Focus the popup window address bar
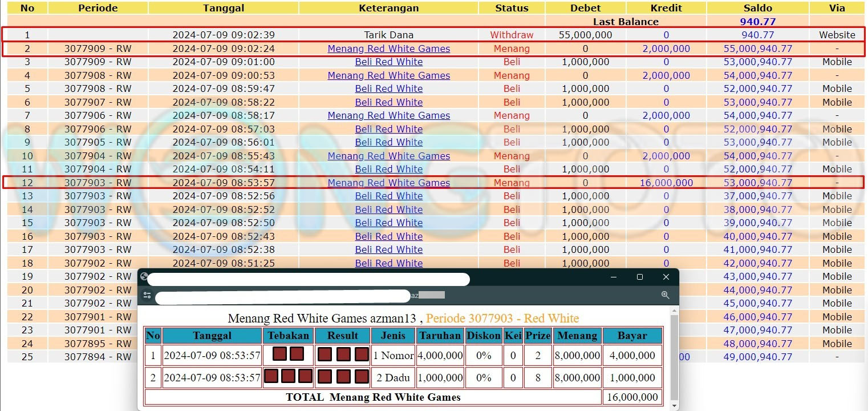Viewport: 868px width, 411px height. (282, 297)
